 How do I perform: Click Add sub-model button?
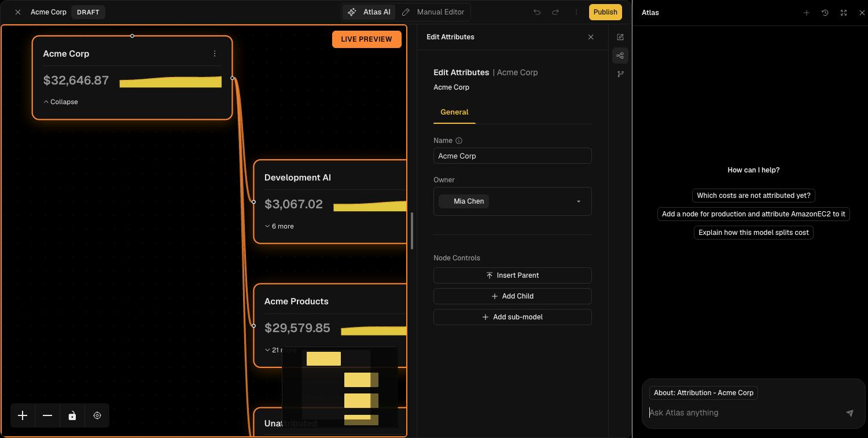coord(513,317)
